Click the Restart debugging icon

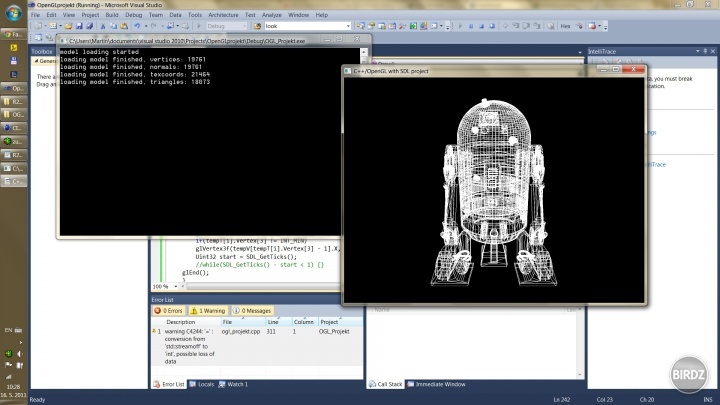pos(492,26)
